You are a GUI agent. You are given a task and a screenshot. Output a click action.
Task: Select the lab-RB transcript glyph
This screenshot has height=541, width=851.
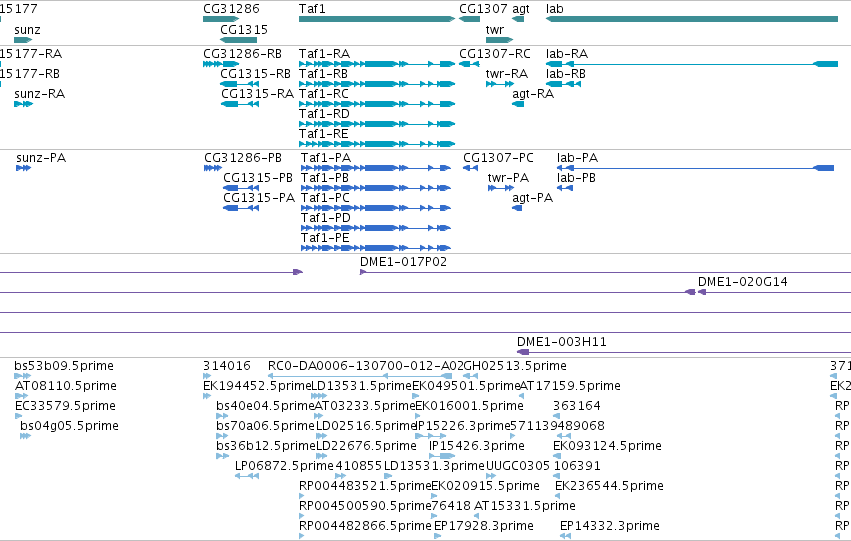coord(563,84)
